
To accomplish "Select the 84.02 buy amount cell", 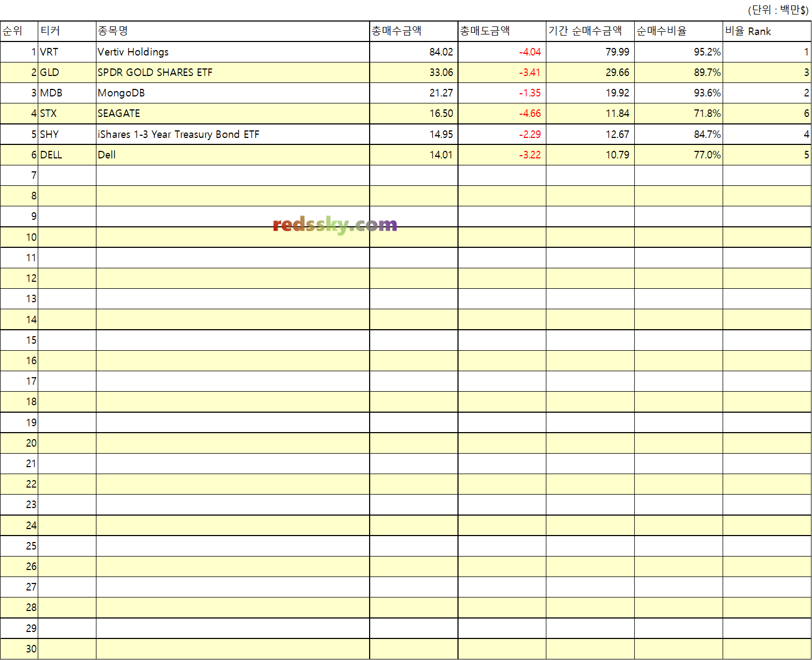I will pos(414,52).
